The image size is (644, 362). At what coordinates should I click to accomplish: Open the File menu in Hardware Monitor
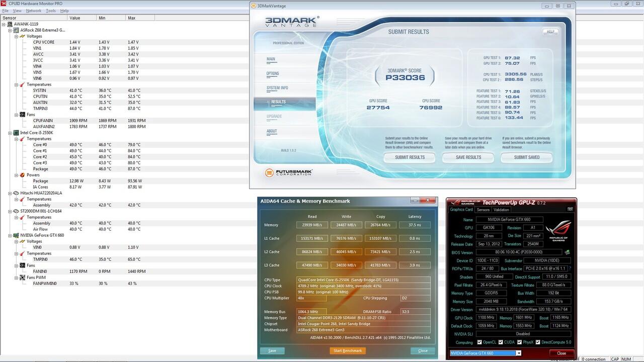(6, 11)
